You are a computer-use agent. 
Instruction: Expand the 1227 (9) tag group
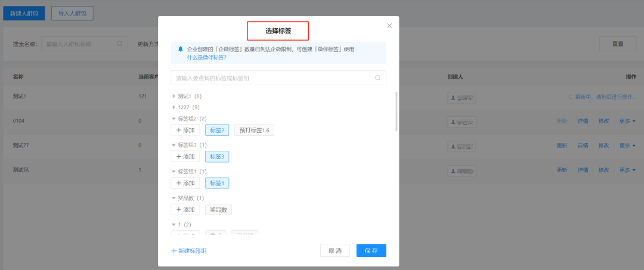174,107
